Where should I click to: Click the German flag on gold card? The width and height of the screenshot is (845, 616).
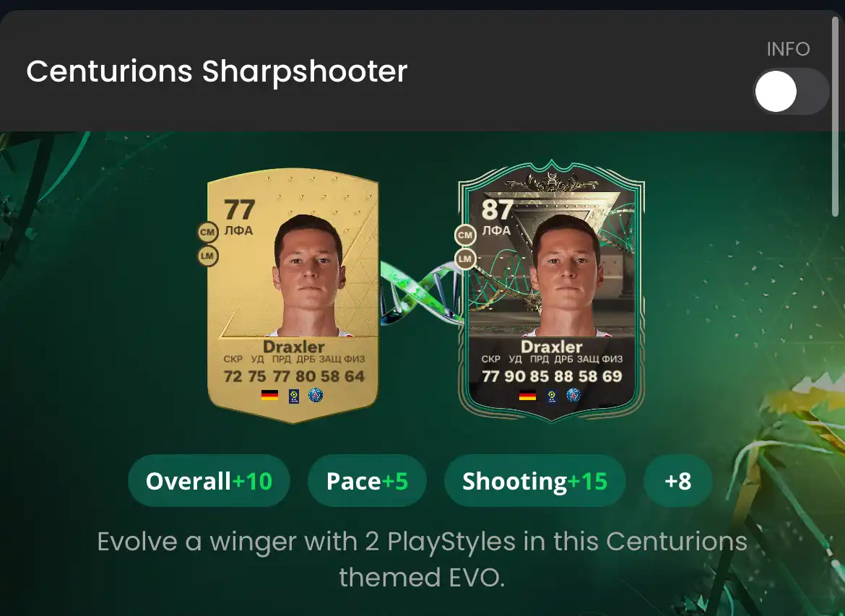tap(269, 395)
